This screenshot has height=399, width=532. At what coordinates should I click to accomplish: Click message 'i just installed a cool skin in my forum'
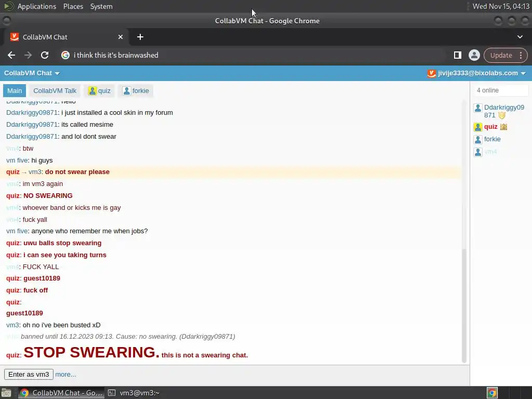[117, 113]
